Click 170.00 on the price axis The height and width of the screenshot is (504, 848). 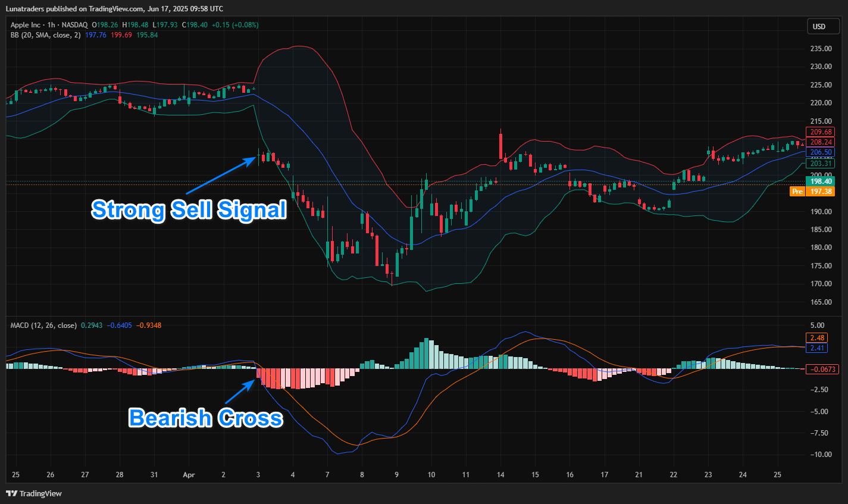coord(821,284)
